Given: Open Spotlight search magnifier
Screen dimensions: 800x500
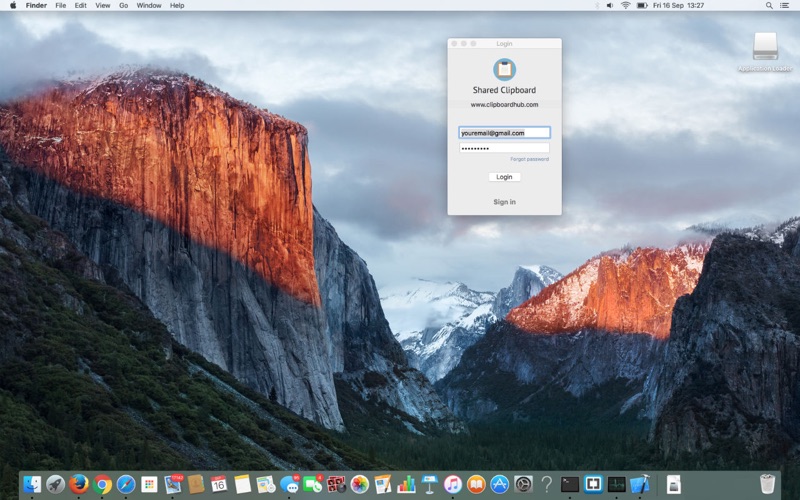Looking at the screenshot, I should pyautogui.click(x=769, y=6).
